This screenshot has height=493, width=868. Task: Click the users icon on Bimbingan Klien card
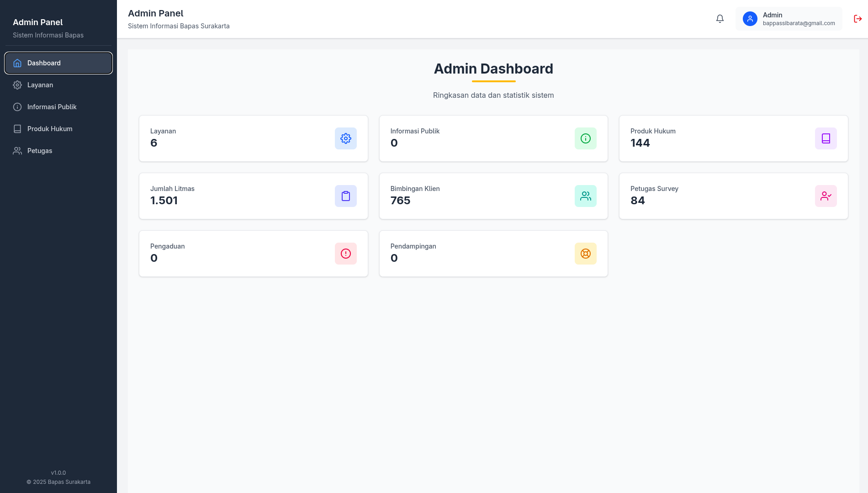586,196
